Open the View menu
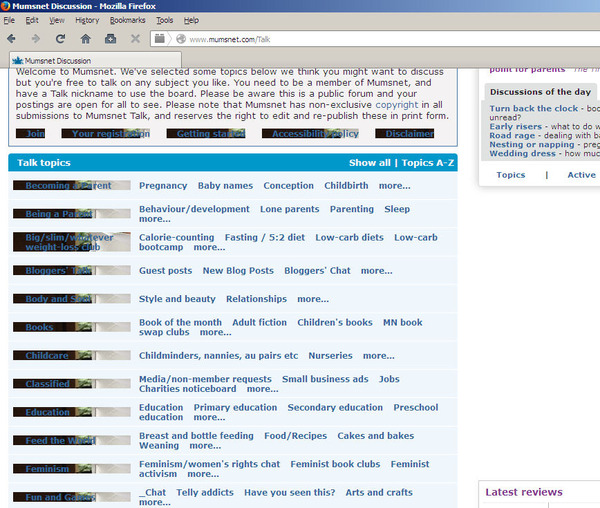 (x=57, y=20)
